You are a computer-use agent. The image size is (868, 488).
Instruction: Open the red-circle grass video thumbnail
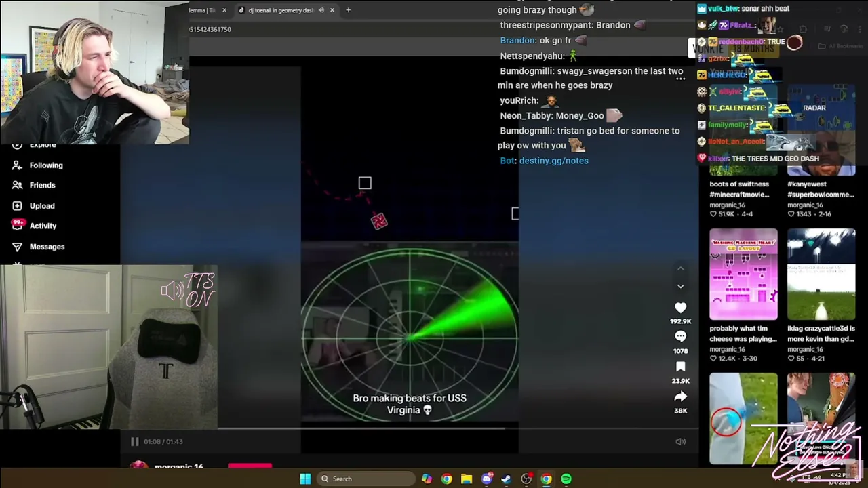click(x=743, y=418)
